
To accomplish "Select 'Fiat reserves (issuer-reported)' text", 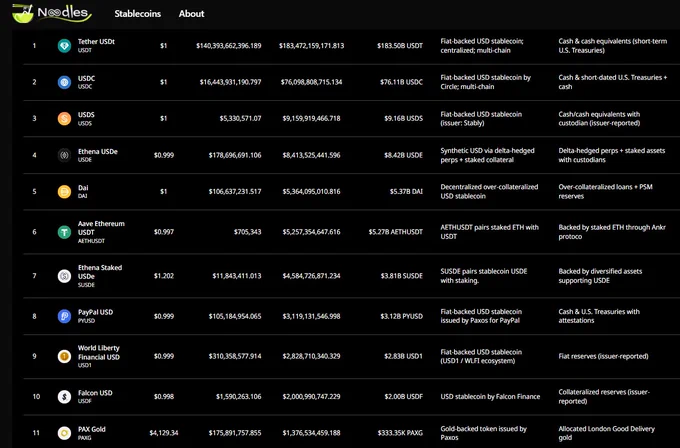I will [603, 356].
